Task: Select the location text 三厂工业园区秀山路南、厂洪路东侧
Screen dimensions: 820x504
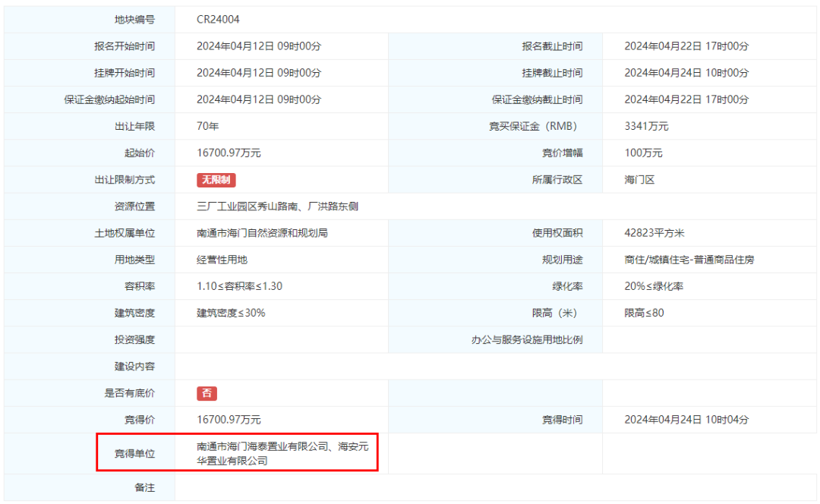Action: 277,206
